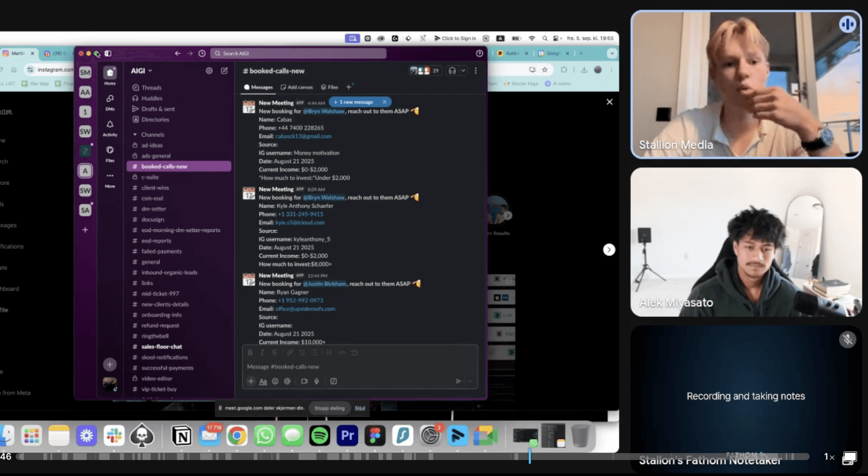Toggle italic formatting in message composer

(x=262, y=352)
